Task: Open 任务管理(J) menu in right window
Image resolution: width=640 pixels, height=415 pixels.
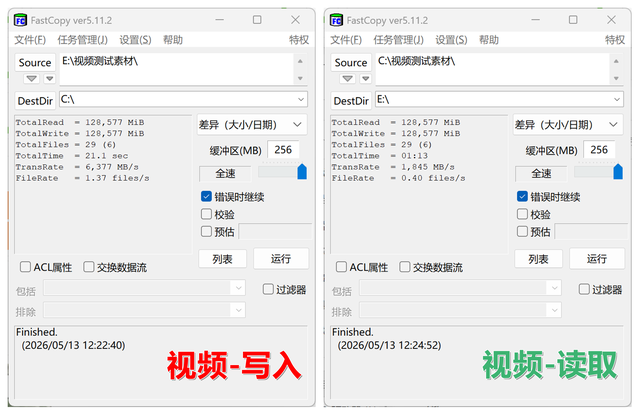Action: (398, 40)
